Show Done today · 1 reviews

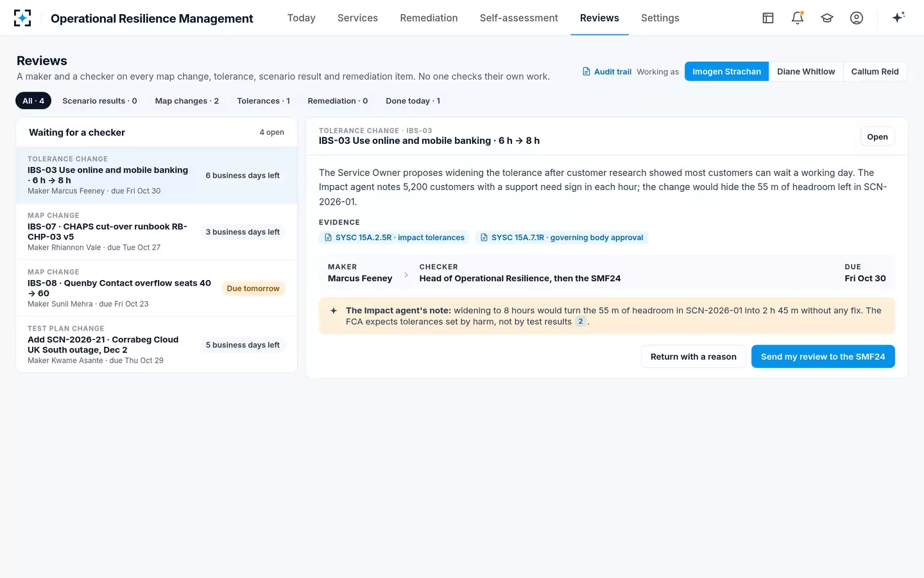click(413, 101)
